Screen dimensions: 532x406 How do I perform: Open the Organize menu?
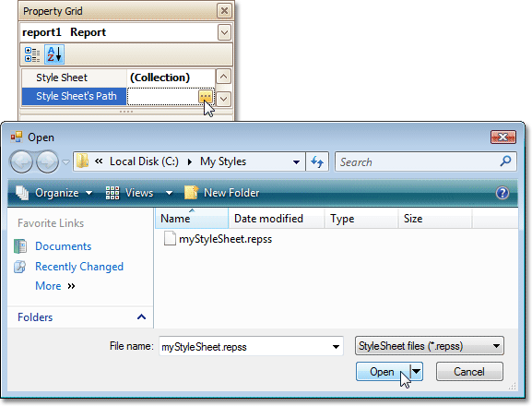click(54, 193)
